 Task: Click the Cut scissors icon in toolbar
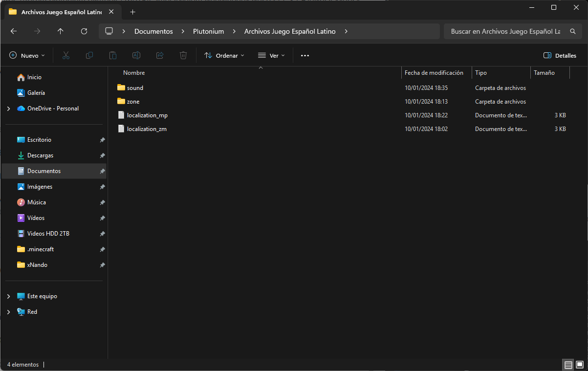pos(66,56)
